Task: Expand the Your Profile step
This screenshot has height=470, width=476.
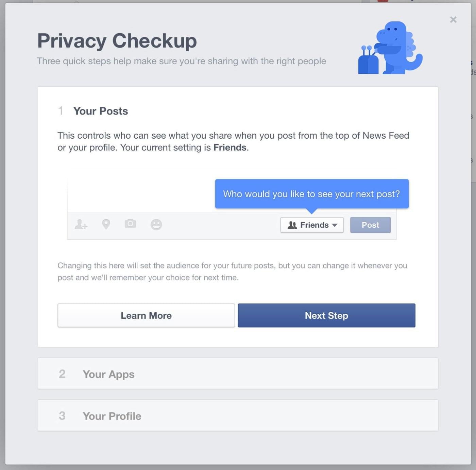Action: (x=238, y=415)
